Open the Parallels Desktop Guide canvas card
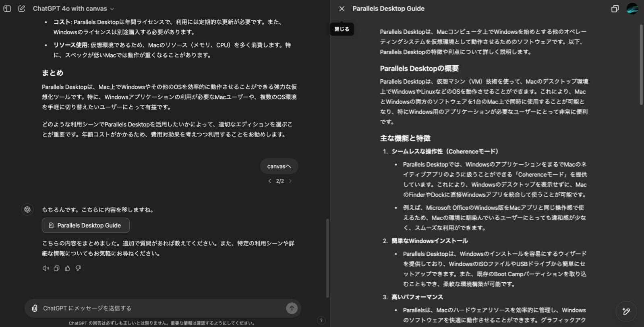 [86, 226]
